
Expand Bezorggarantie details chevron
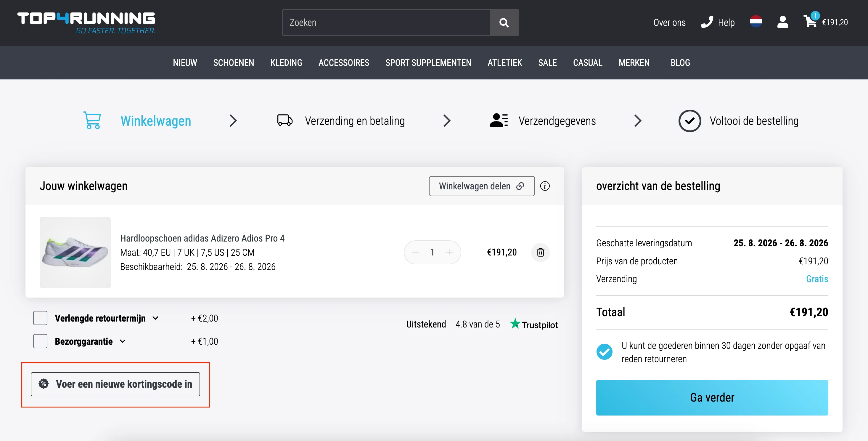coord(123,341)
